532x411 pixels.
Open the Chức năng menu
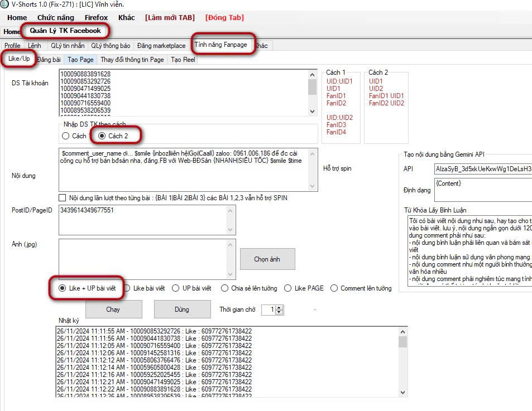coord(56,18)
